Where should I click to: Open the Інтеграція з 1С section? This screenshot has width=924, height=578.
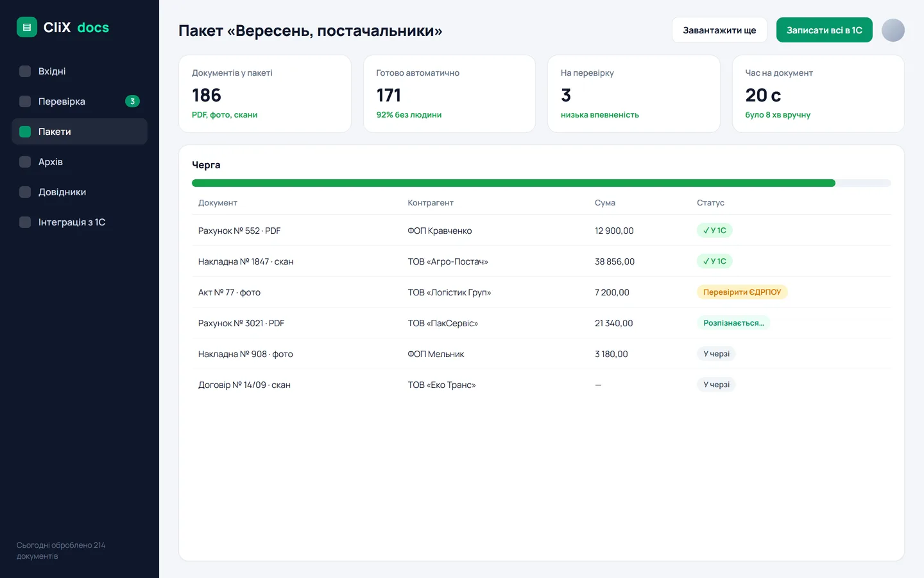(80, 222)
